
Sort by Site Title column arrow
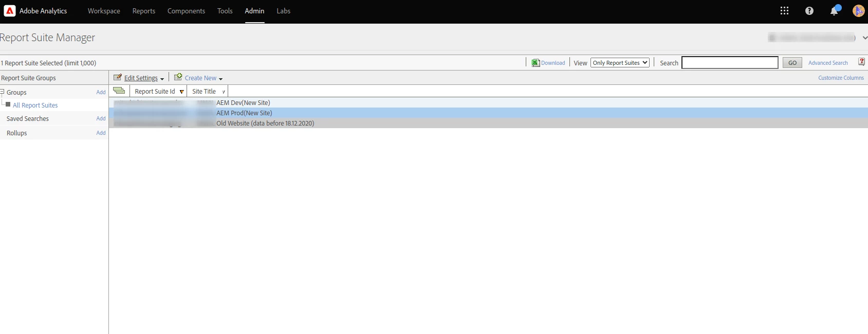coord(224,92)
